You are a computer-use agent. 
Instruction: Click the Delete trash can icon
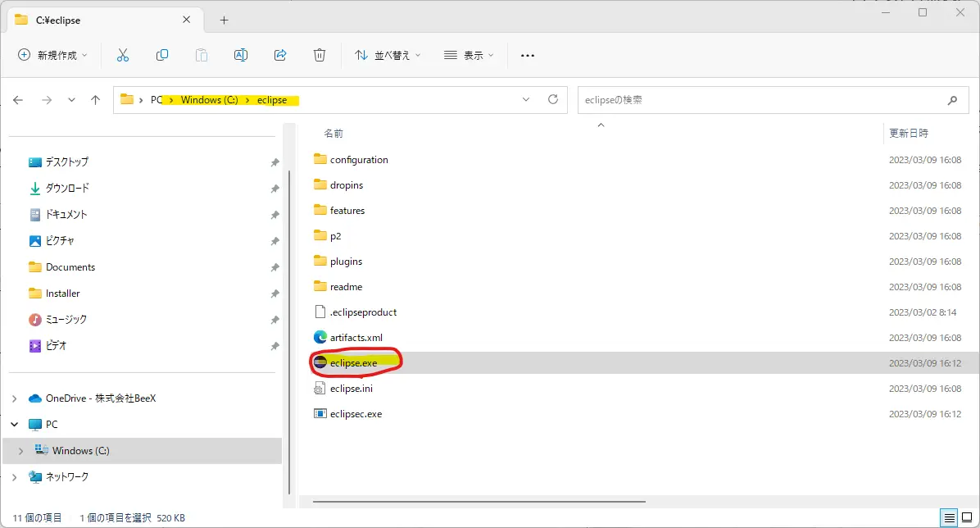coord(320,55)
